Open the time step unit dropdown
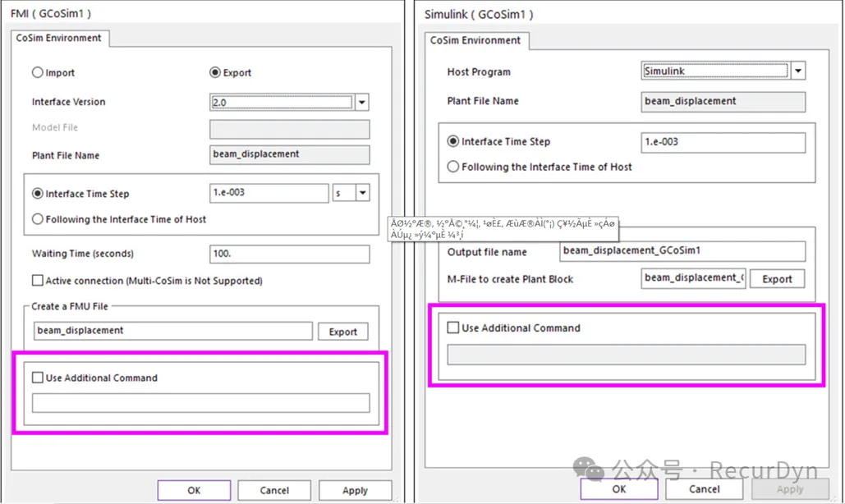Image resolution: width=845 pixels, height=504 pixels. pyautogui.click(x=362, y=194)
